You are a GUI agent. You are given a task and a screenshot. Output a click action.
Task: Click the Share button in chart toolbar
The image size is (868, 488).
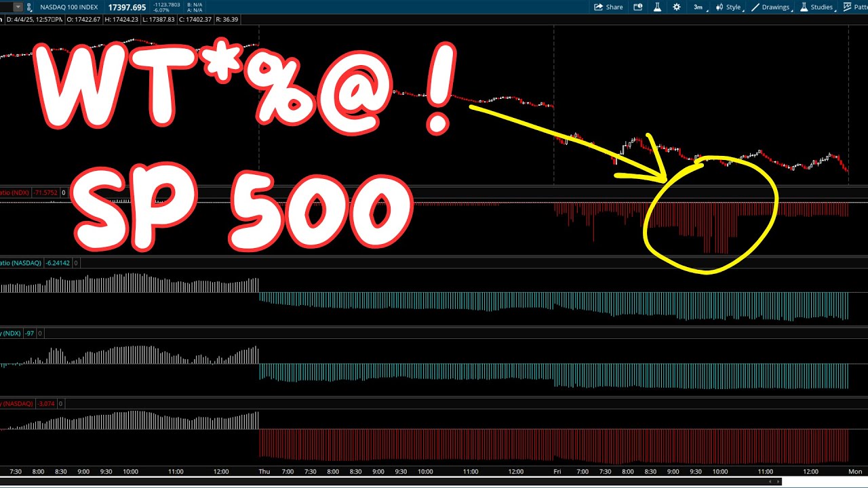[x=608, y=7]
